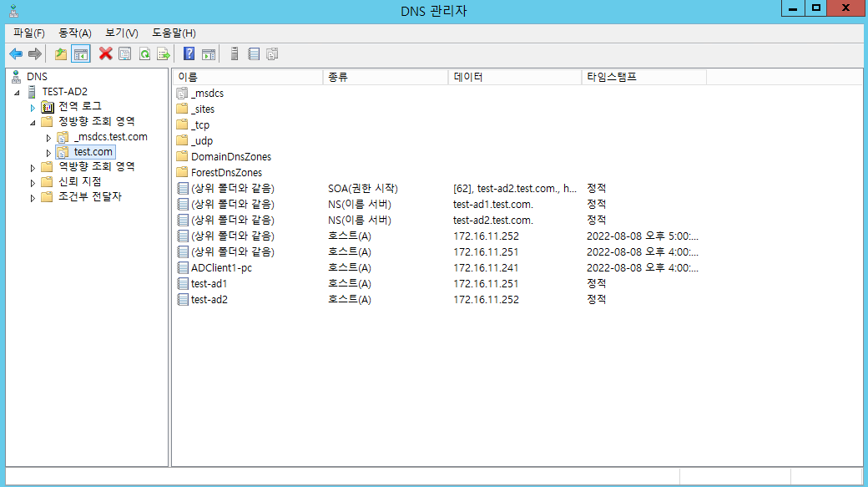Click the New Server toolbar icon
The image size is (868, 487).
pyautogui.click(x=235, y=53)
